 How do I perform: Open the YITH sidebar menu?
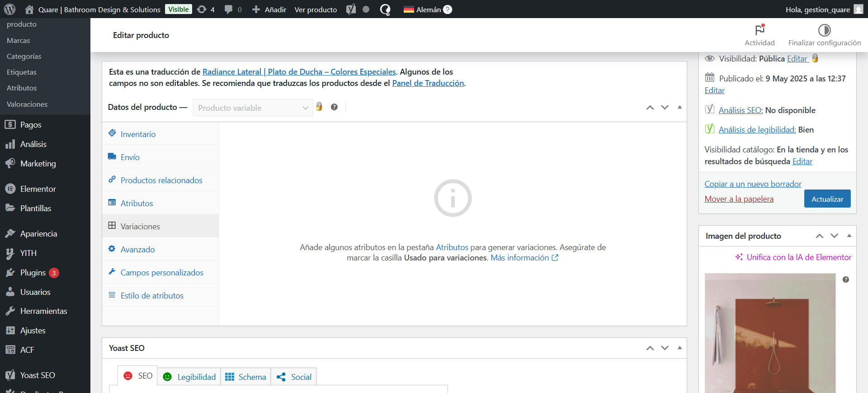45,253
